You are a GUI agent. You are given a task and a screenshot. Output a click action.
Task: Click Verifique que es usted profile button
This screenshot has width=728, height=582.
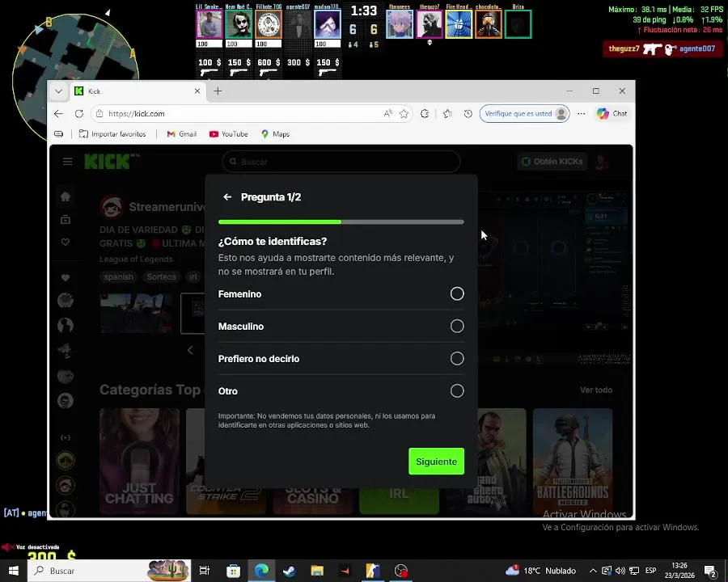524,114
